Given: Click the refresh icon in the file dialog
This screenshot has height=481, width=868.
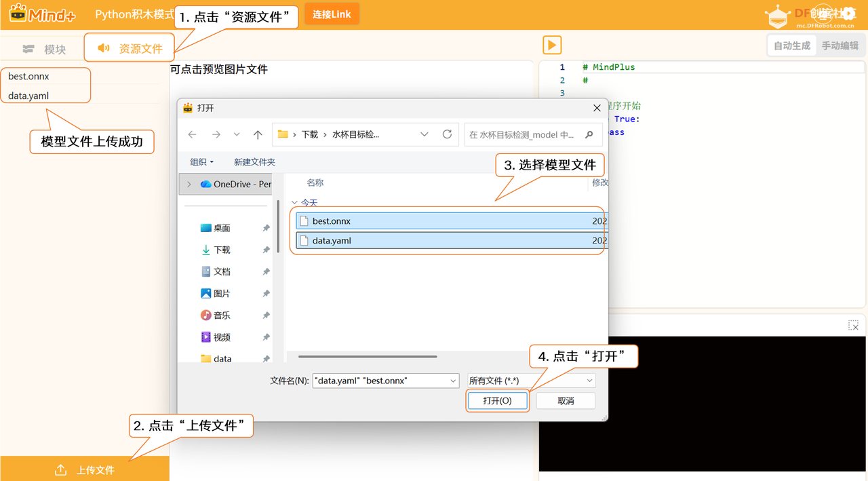Looking at the screenshot, I should pos(447,134).
